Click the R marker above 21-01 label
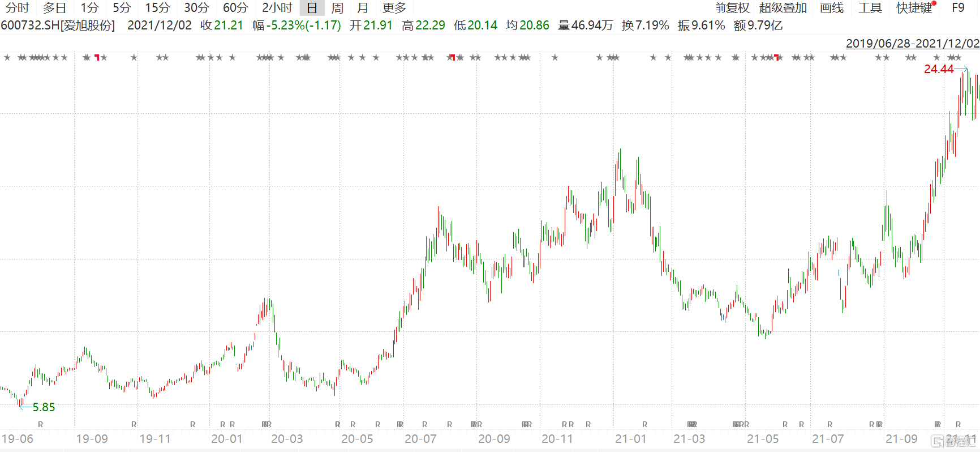The image size is (980, 452). 644,424
